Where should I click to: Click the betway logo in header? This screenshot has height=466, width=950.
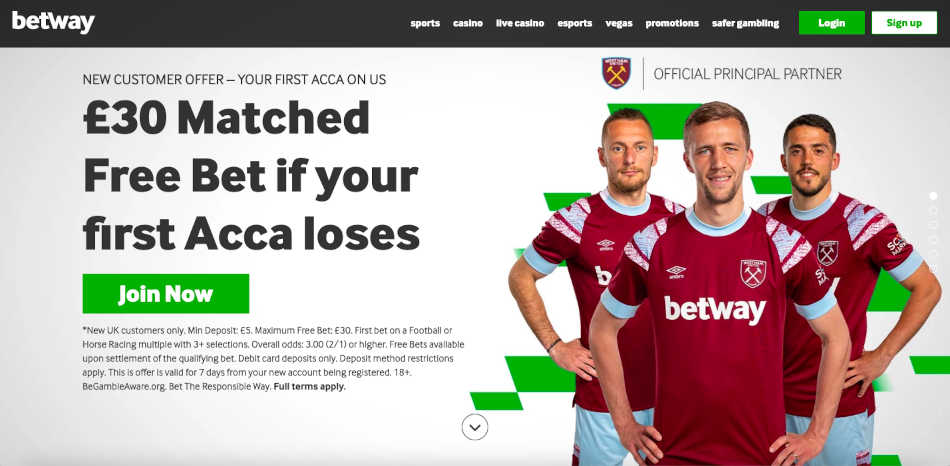53,22
